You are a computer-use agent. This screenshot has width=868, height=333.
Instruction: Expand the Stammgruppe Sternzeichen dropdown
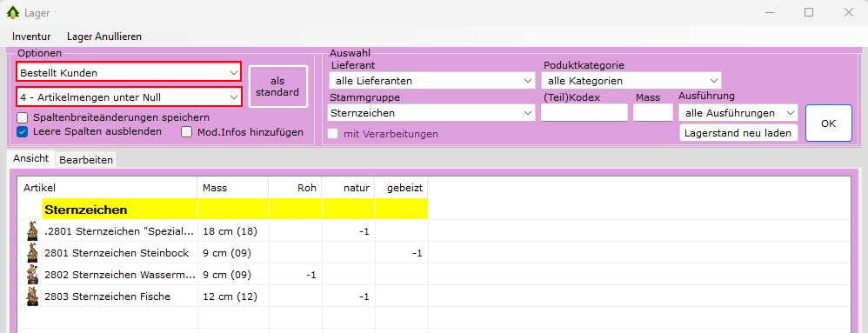[431, 113]
